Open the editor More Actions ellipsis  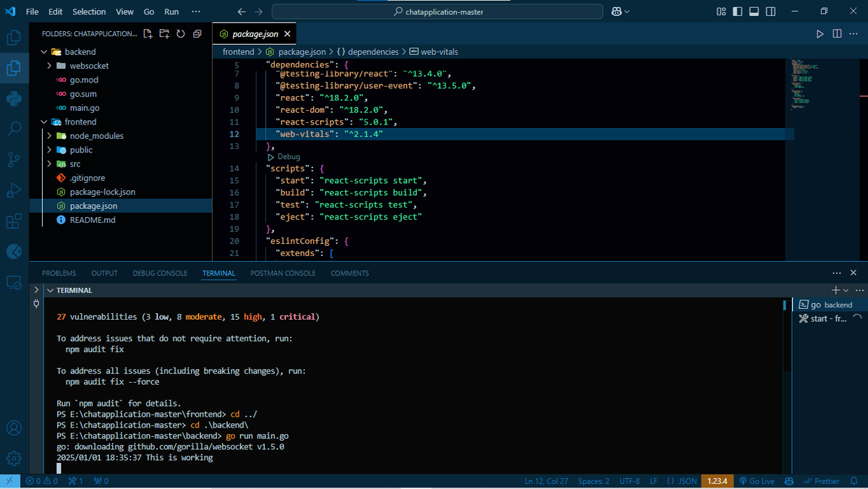point(854,34)
